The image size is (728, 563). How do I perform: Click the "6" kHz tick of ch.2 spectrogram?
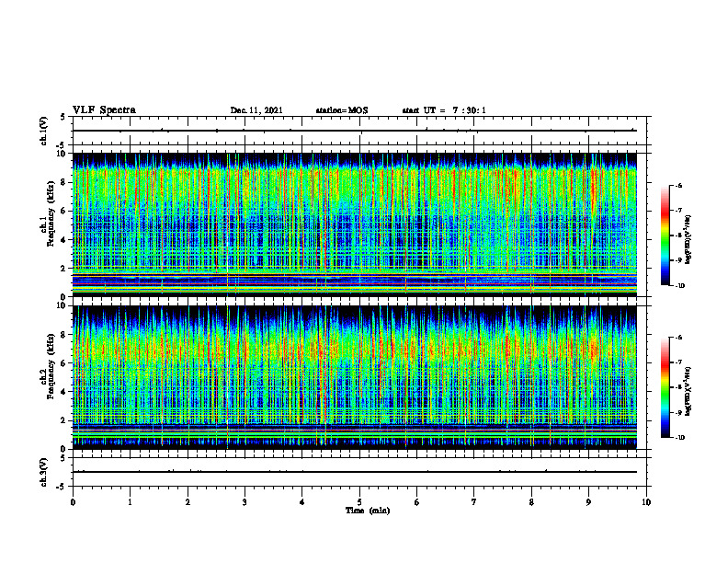64,363
